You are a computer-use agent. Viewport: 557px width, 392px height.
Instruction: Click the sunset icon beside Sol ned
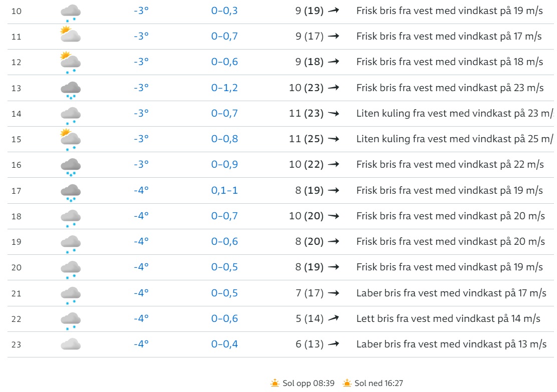point(347,383)
